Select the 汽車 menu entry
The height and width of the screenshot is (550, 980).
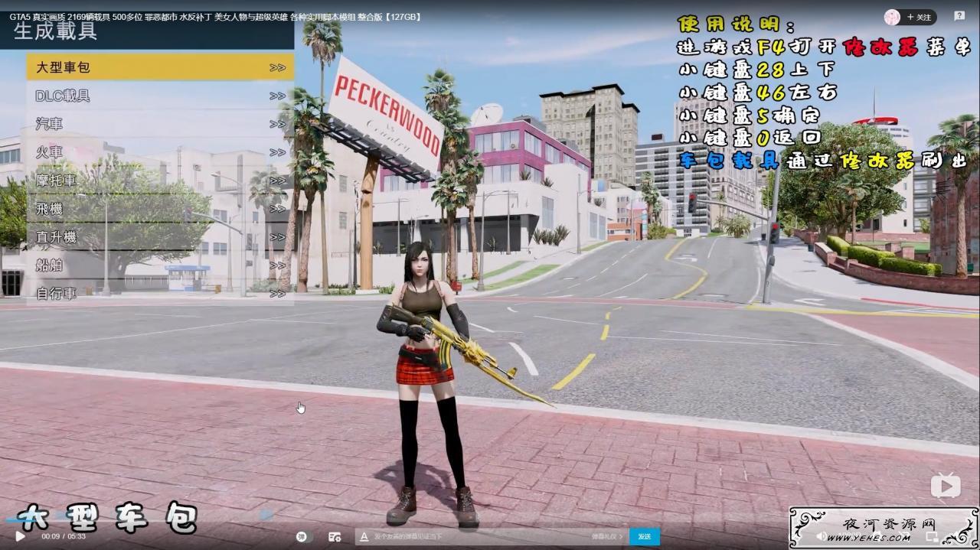[161, 124]
